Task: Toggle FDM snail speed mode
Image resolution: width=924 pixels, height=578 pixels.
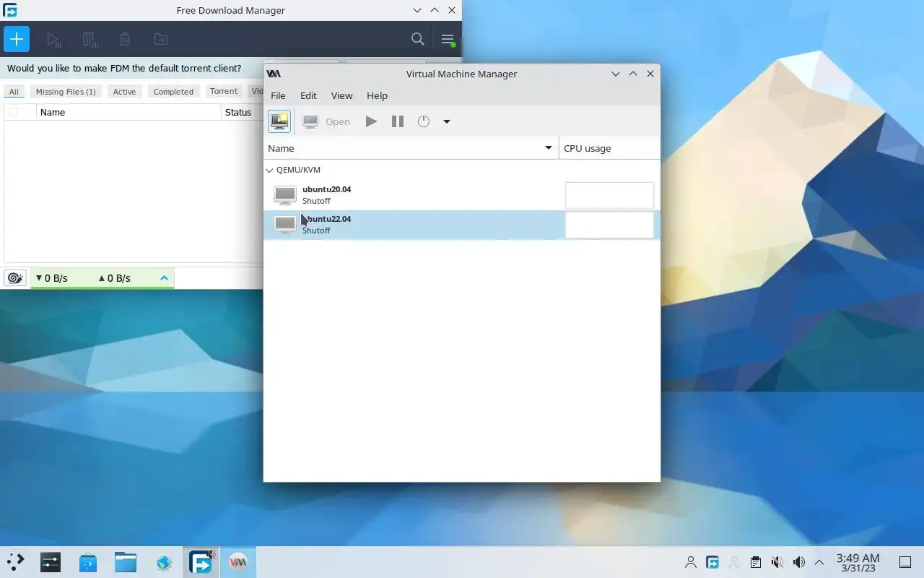Action: click(x=15, y=278)
